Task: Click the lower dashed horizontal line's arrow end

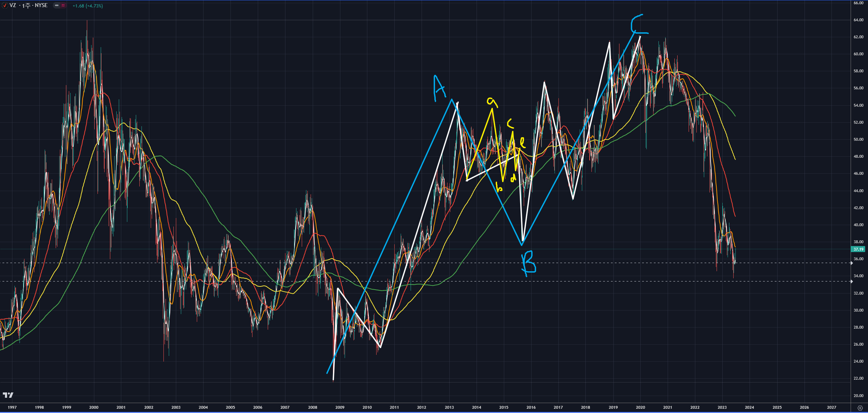Action: pos(852,281)
